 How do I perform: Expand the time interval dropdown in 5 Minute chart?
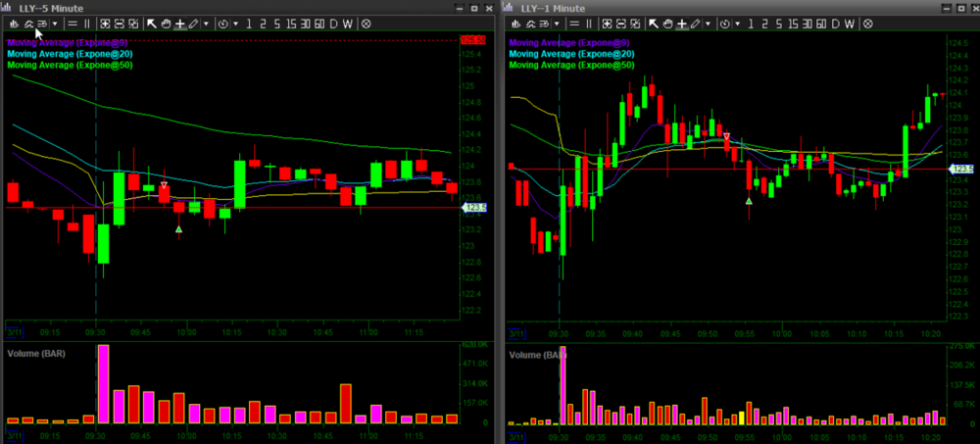(x=235, y=23)
